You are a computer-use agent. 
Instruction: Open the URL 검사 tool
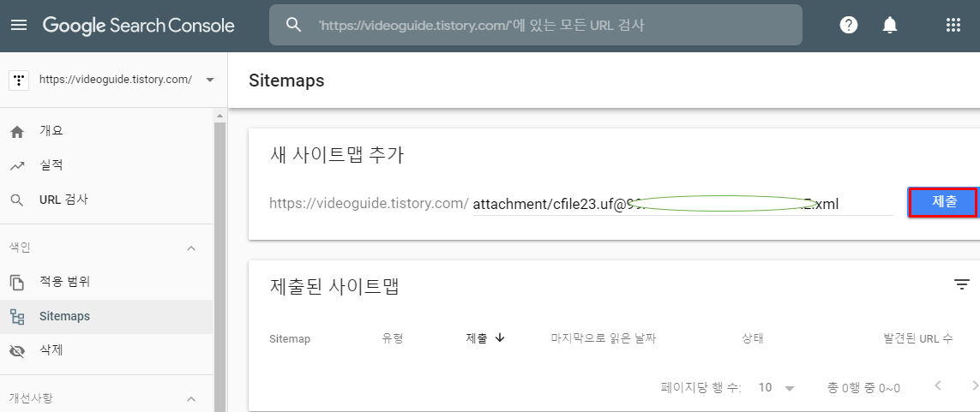coord(63,200)
